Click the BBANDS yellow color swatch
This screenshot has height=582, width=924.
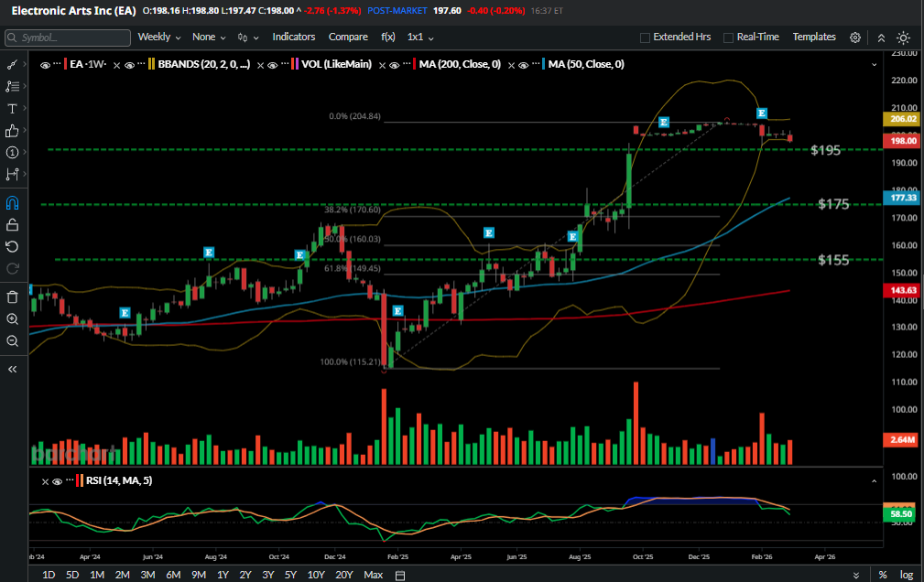click(152, 64)
